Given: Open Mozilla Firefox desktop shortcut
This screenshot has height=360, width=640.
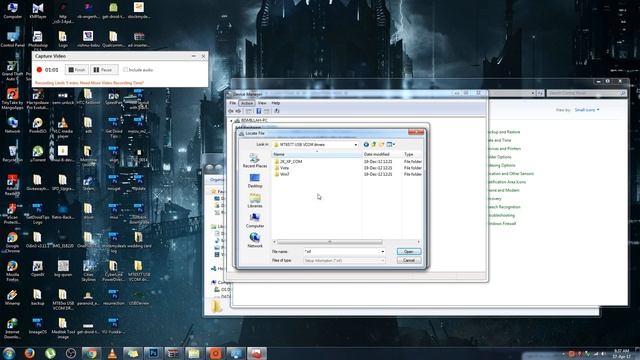Looking at the screenshot, I should (x=12, y=270).
